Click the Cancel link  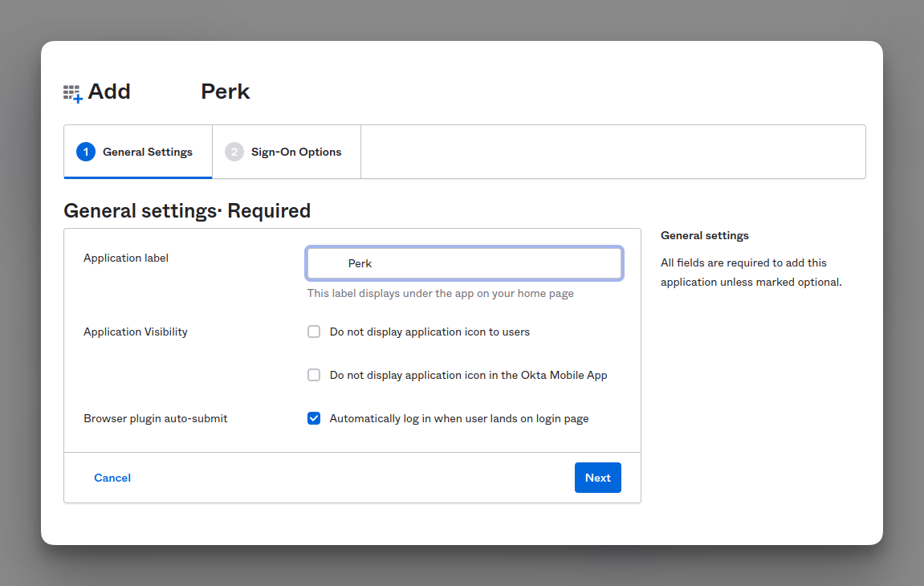[x=112, y=478]
